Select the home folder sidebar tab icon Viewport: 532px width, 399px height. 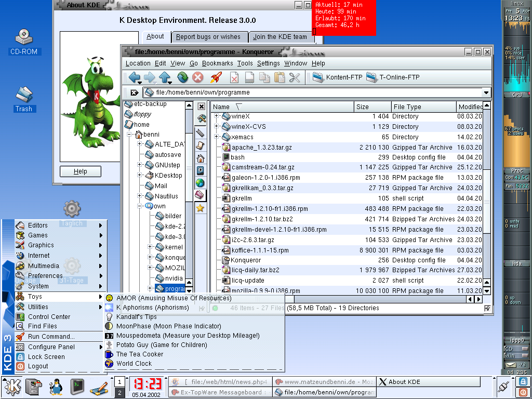(201, 158)
